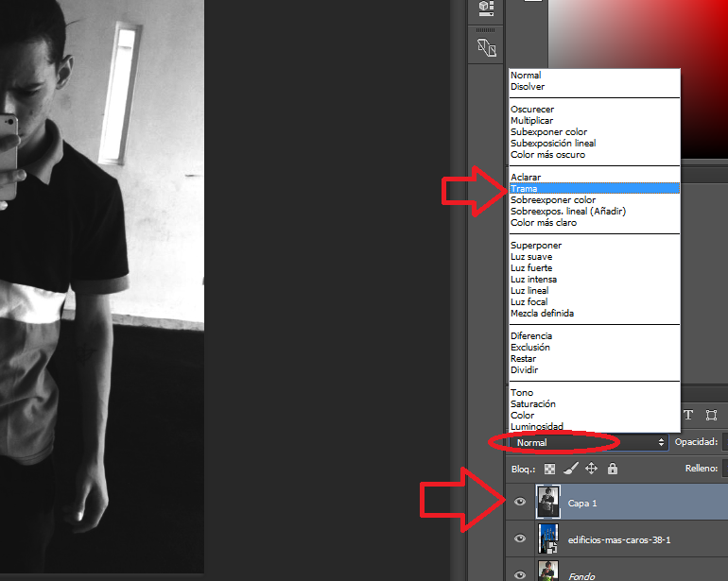
Task: Select Superponer blend mode
Action: tap(595, 246)
